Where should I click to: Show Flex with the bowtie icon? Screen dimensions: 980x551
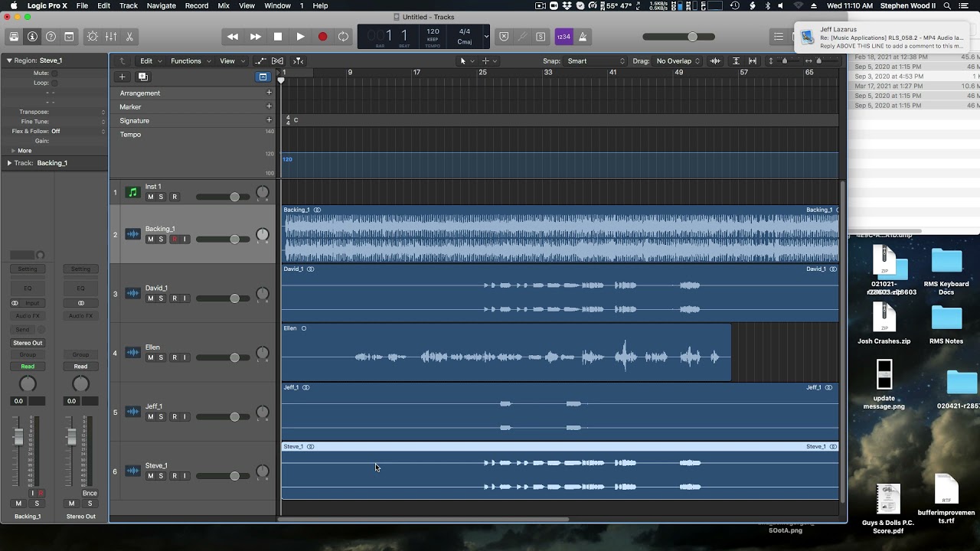277,61
